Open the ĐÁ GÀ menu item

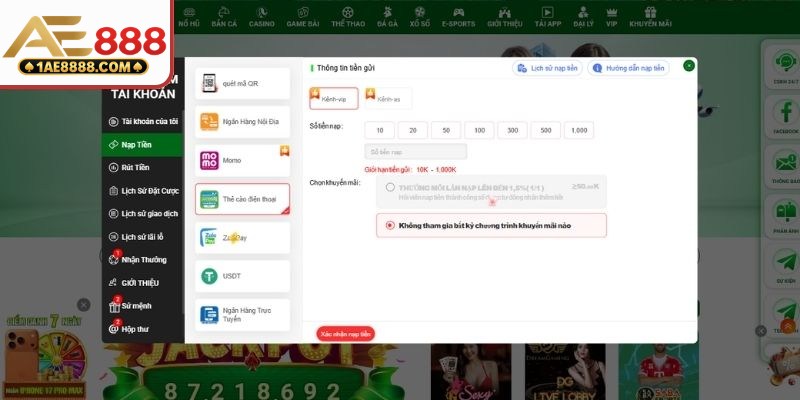[x=387, y=18]
